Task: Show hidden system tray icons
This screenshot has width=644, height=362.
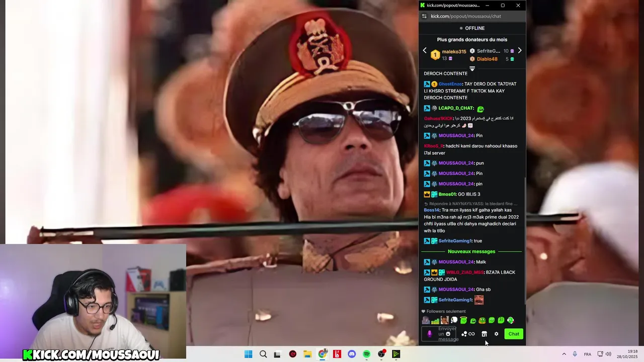Action: tap(564, 354)
